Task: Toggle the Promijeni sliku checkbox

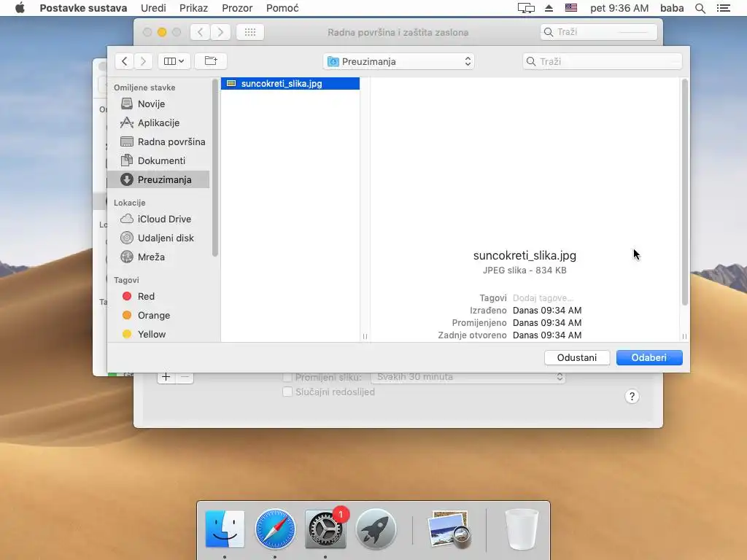Action: point(287,377)
